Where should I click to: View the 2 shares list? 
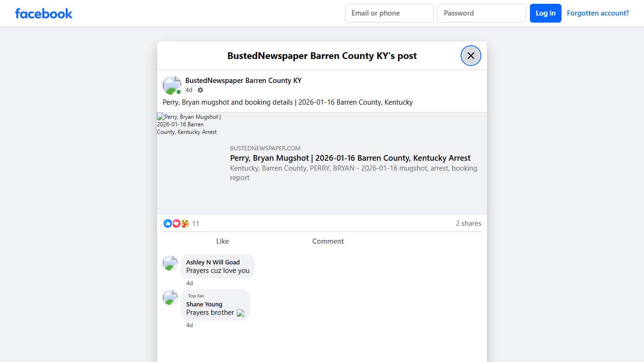tap(468, 223)
